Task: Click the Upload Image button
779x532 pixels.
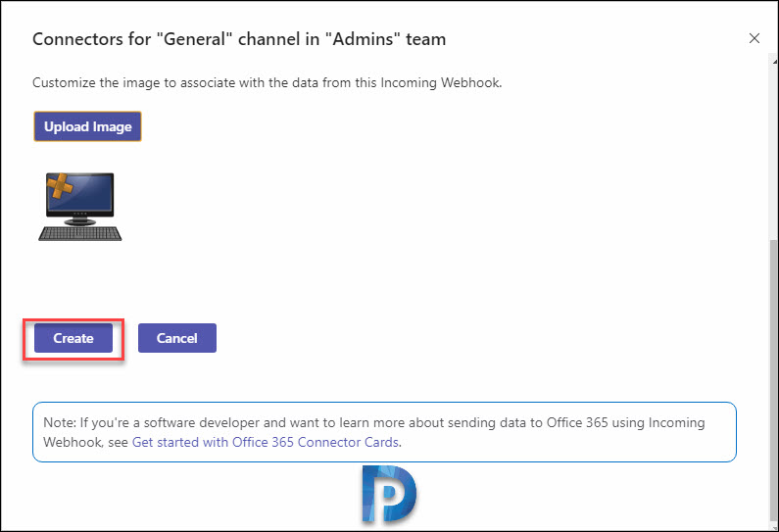Action: [x=87, y=126]
